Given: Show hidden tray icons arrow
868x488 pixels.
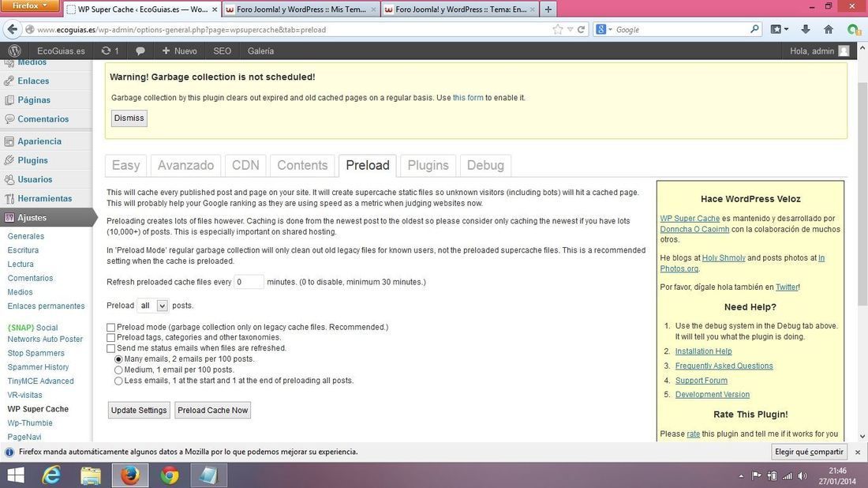Looking at the screenshot, I should 741,476.
